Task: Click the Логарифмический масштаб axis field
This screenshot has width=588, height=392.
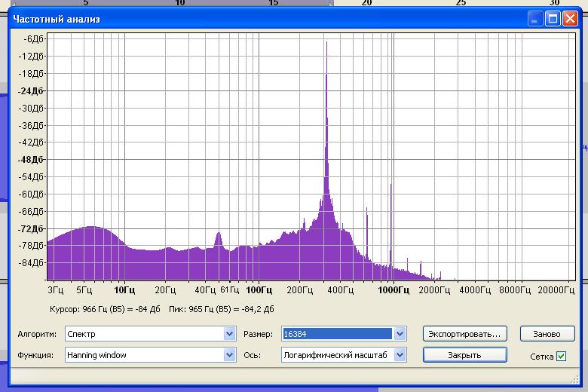Action: pos(337,354)
